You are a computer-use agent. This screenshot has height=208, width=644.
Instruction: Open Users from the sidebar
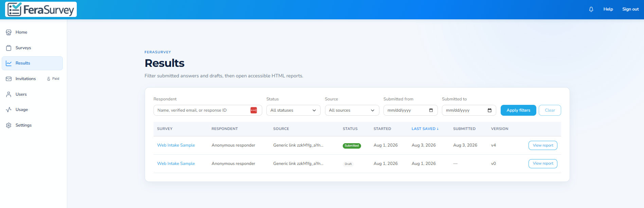(32, 94)
